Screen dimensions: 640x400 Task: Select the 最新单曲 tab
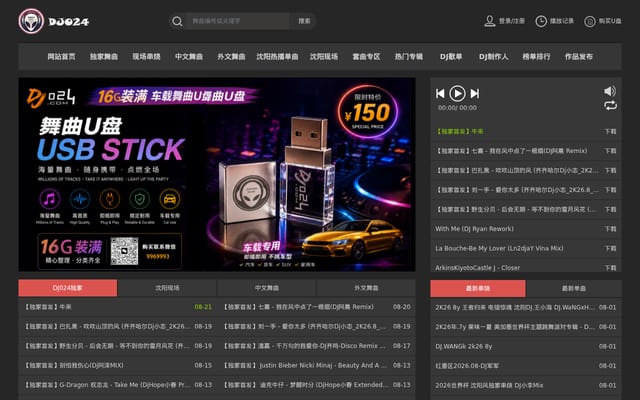tap(574, 289)
